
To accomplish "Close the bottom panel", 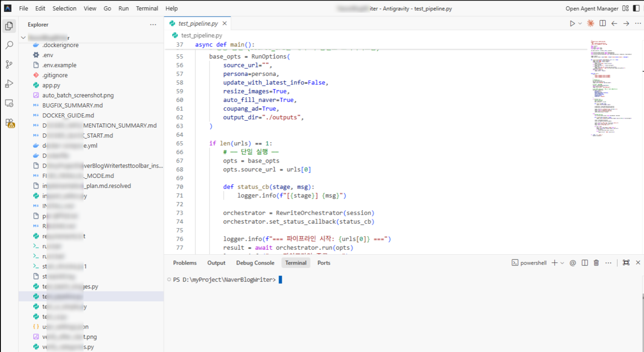I will 638,263.
